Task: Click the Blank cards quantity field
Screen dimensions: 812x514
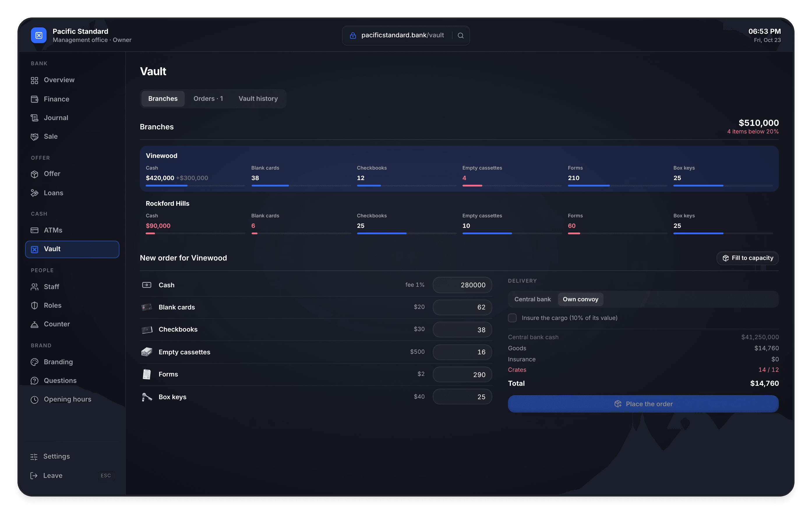Action: tap(462, 307)
